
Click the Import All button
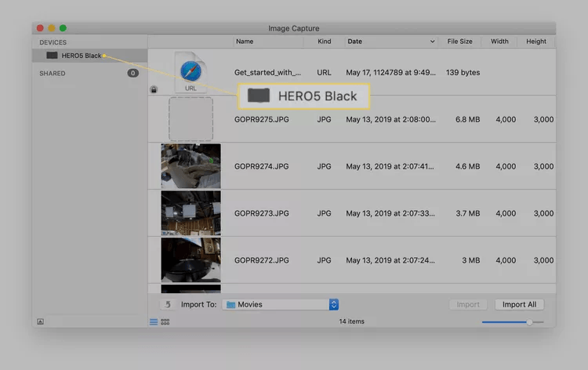pos(519,304)
